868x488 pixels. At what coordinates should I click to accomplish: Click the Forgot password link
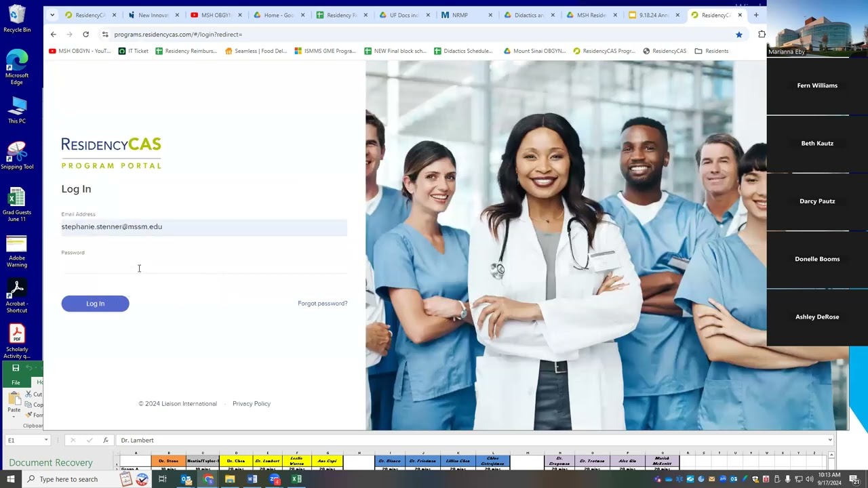tap(323, 304)
